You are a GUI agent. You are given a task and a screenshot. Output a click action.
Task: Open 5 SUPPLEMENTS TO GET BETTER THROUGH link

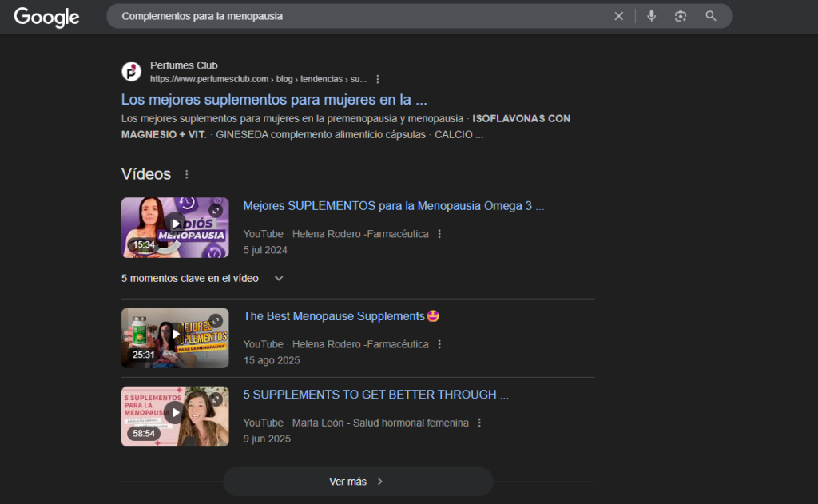click(375, 395)
